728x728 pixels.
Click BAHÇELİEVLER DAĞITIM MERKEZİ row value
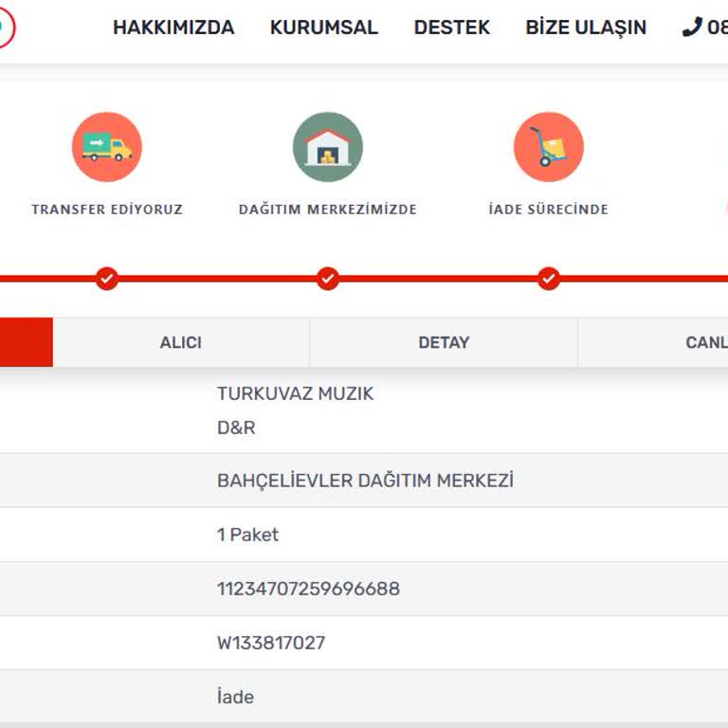(x=365, y=481)
